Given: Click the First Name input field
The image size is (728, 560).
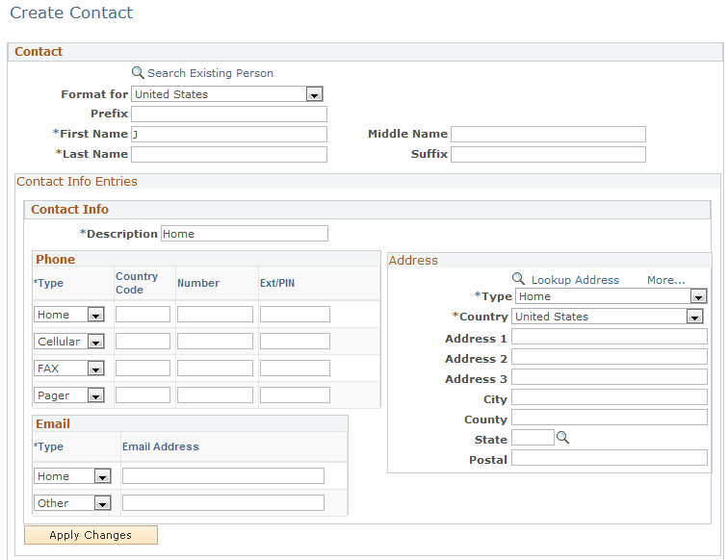Looking at the screenshot, I should 229,134.
